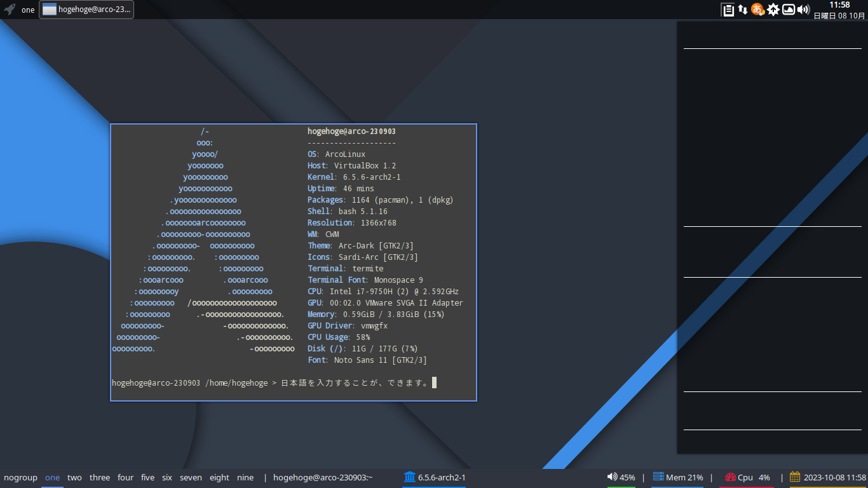This screenshot has width=868, height=488.
Task: Click the Cpu 4% indicator text
Action: click(x=754, y=477)
